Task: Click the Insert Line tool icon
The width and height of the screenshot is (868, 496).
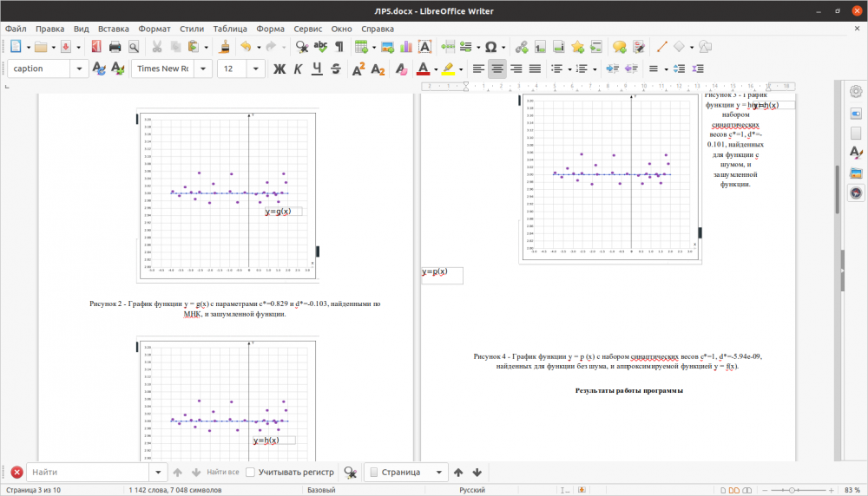Action: click(x=661, y=47)
